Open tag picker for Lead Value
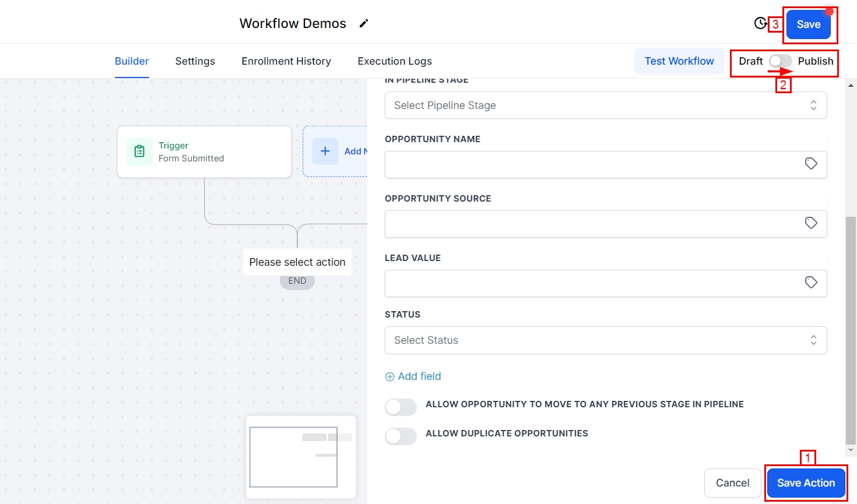The width and height of the screenshot is (857, 504). (x=810, y=283)
